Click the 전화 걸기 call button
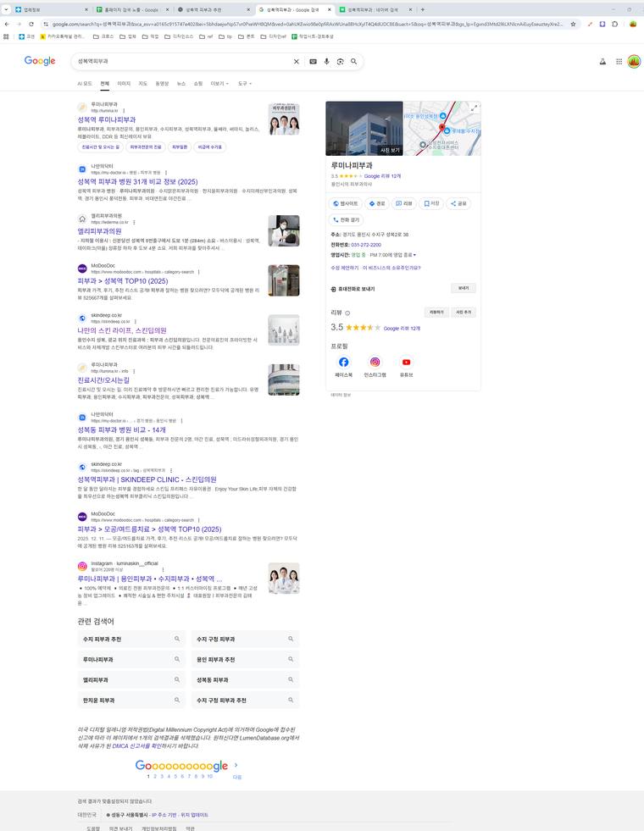Screen dimensions: 644x831 pos(346,220)
